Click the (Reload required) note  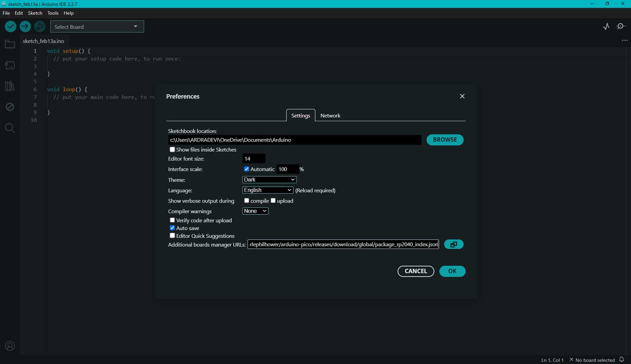point(315,190)
